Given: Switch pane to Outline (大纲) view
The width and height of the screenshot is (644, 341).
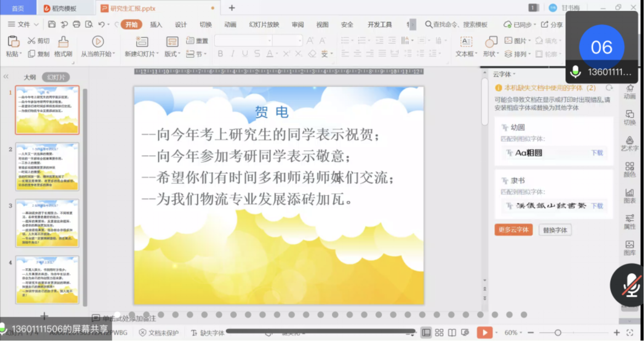Looking at the screenshot, I should (x=30, y=77).
